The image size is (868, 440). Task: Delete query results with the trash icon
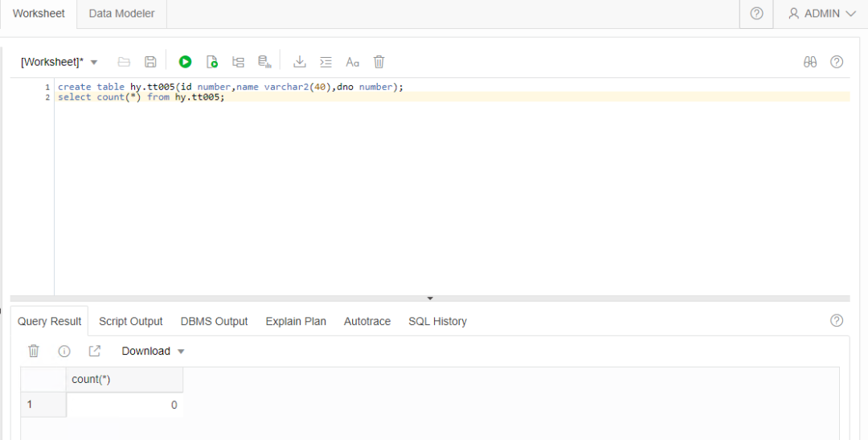pos(34,351)
